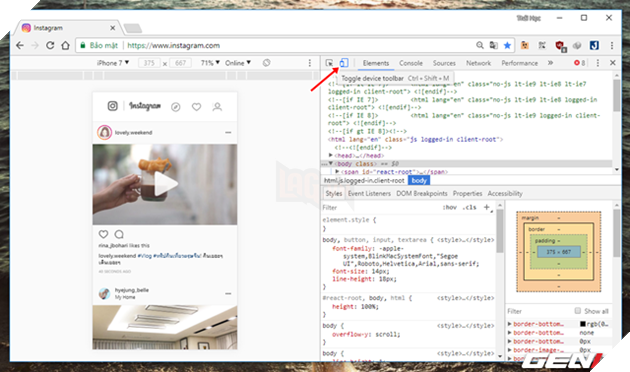Open lovely.weekend profile avatar
This screenshot has width=630, height=372.
[x=104, y=133]
